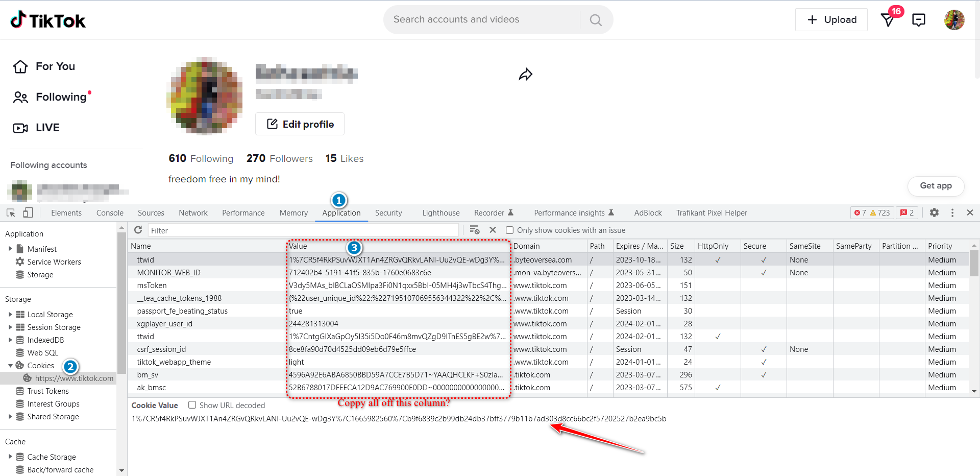Expand the Session Storage node

(10, 327)
